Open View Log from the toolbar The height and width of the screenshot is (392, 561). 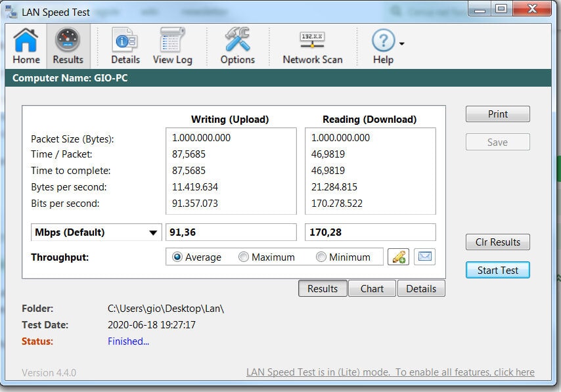coord(173,46)
